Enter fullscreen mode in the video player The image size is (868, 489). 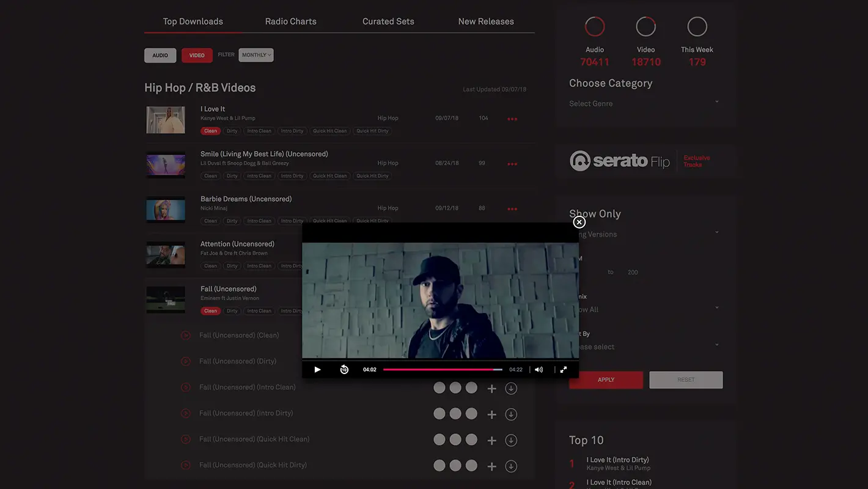(564, 370)
